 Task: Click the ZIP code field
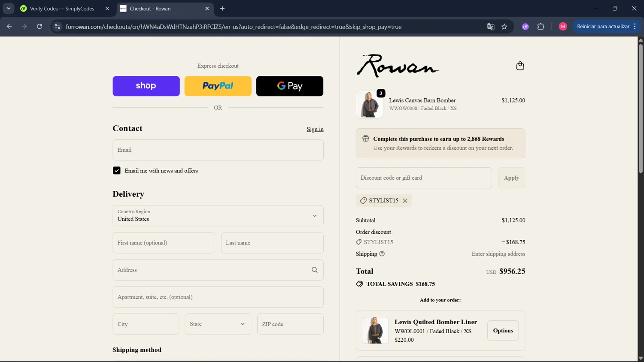(290, 324)
